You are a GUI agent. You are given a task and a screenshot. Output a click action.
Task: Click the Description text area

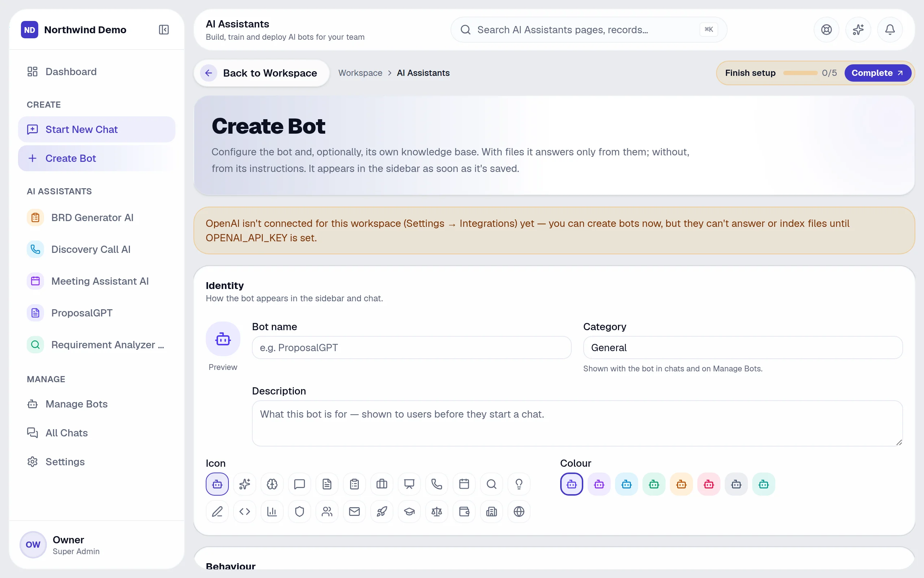coord(577,423)
